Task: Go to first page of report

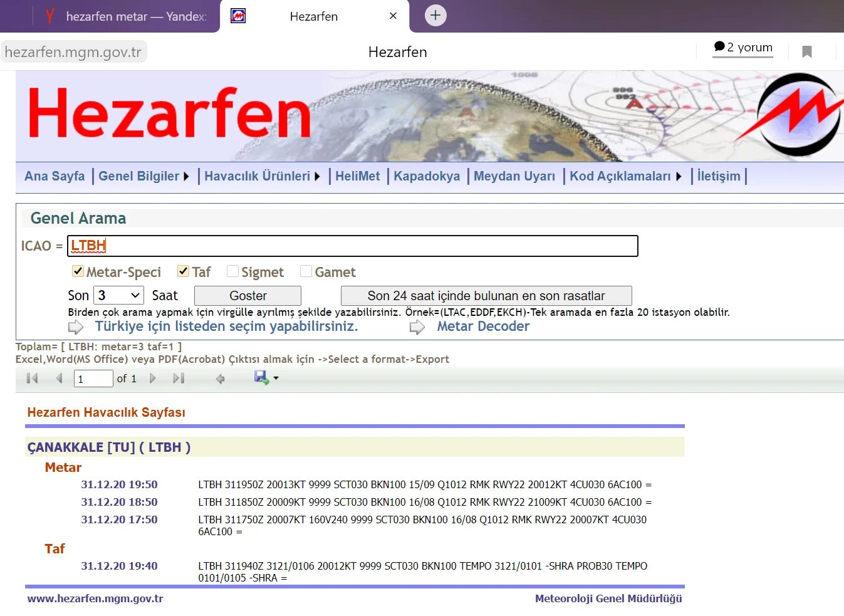Action: point(33,378)
